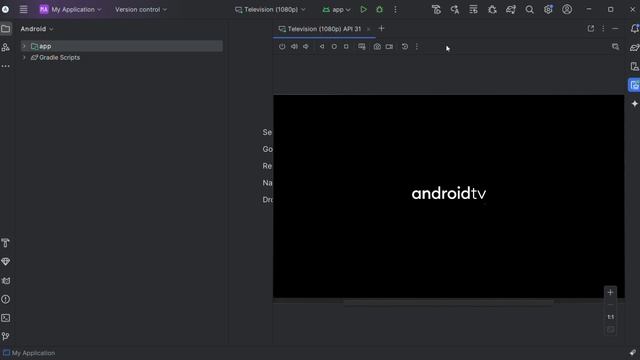Open IDE settings gear icon

pos(548,9)
